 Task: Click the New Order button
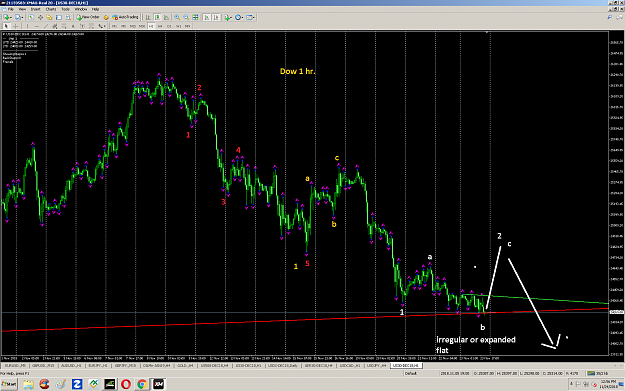[88, 17]
